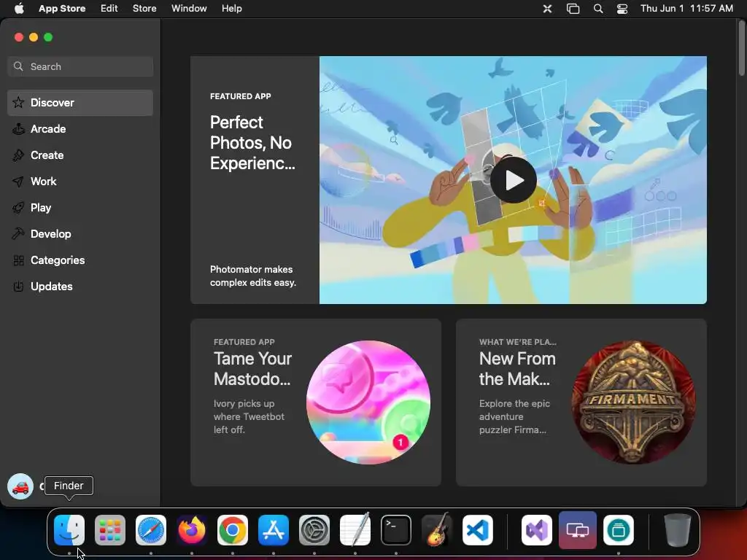Open the Trash from the Dock

pyautogui.click(x=678, y=530)
